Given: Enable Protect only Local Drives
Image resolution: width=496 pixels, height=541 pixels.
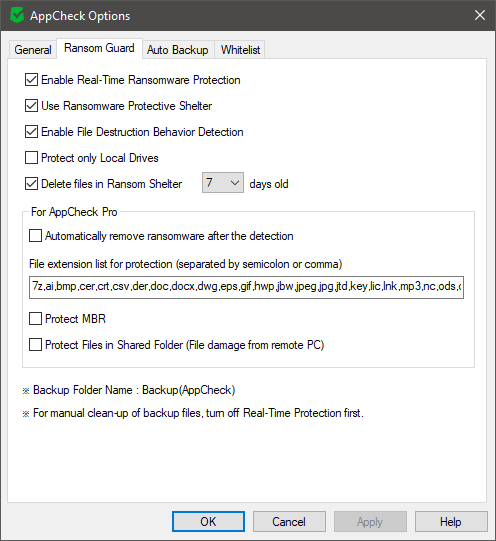Looking at the screenshot, I should tap(31, 158).
